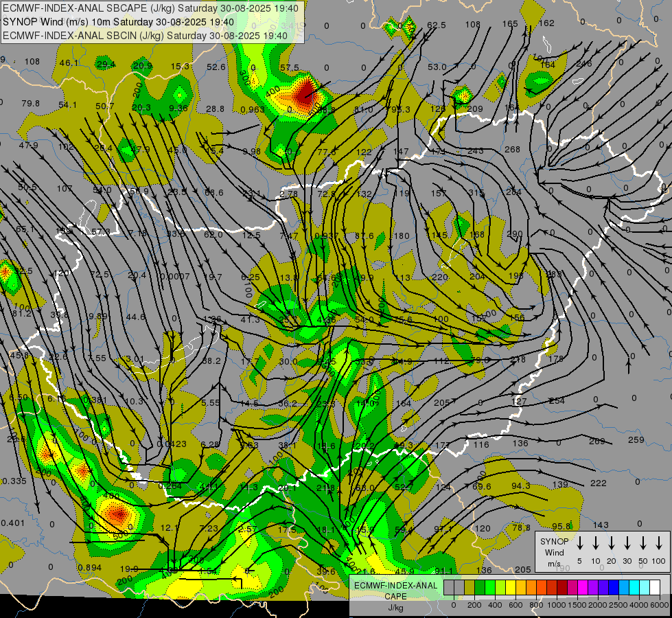Select the map value 290

point(514,234)
